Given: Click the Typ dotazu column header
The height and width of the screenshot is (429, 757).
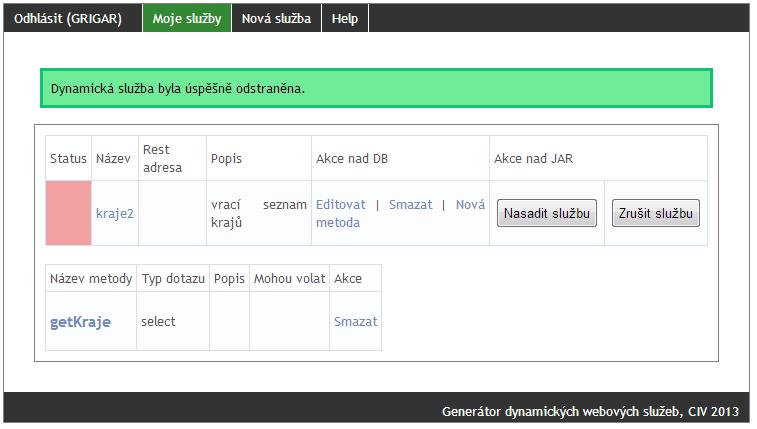Looking at the screenshot, I should (173, 278).
